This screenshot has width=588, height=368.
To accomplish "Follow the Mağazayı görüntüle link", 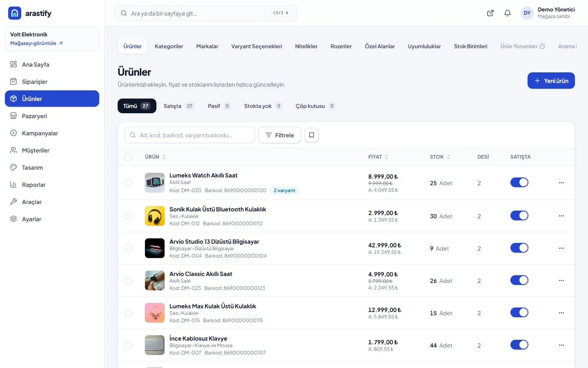I will 37,43.
